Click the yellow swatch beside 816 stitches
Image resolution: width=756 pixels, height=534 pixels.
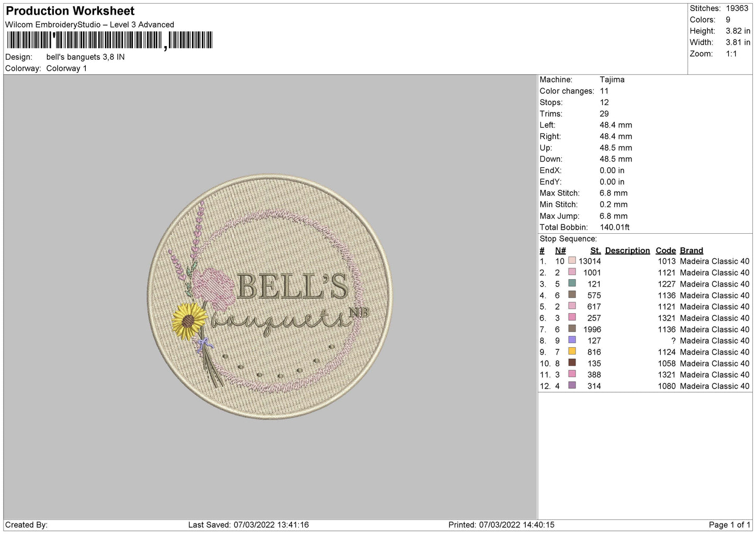pyautogui.click(x=572, y=351)
